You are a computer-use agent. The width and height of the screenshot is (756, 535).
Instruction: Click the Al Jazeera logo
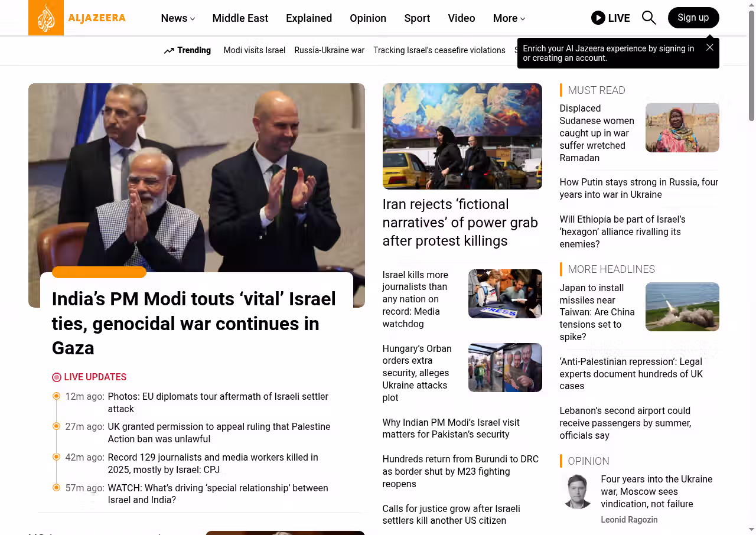click(x=77, y=18)
